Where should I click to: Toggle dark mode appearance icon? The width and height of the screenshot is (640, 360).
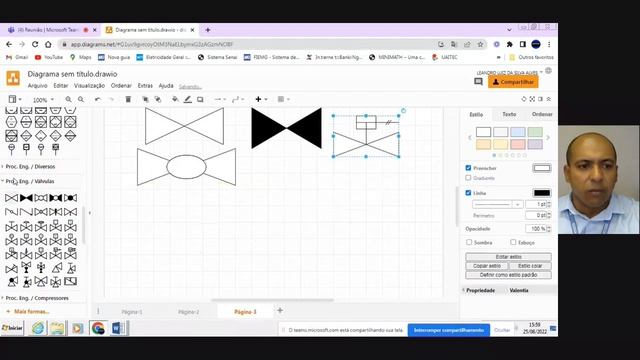524,99
